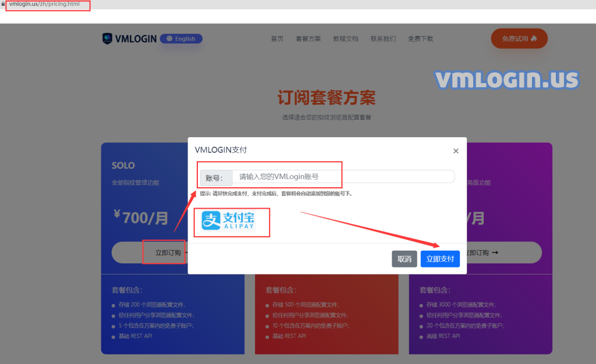Click 存储 3000 个浏览器配置文件
This screenshot has width=596, height=364.
[461, 305]
